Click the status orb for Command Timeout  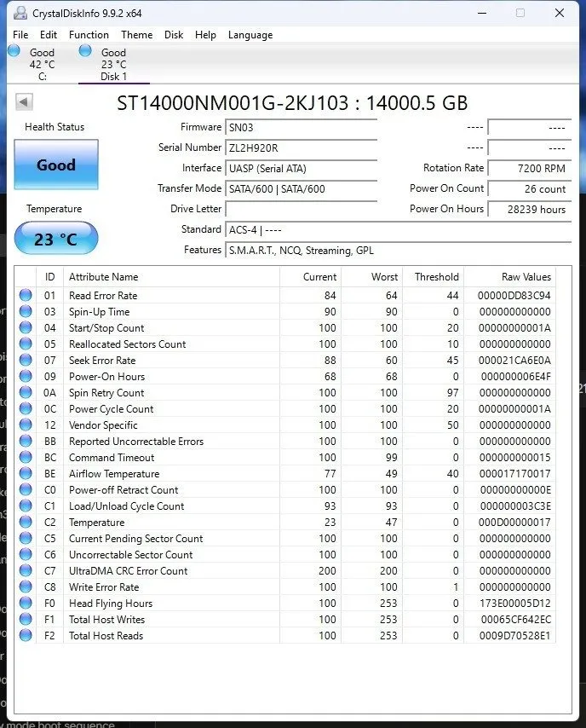click(26, 457)
